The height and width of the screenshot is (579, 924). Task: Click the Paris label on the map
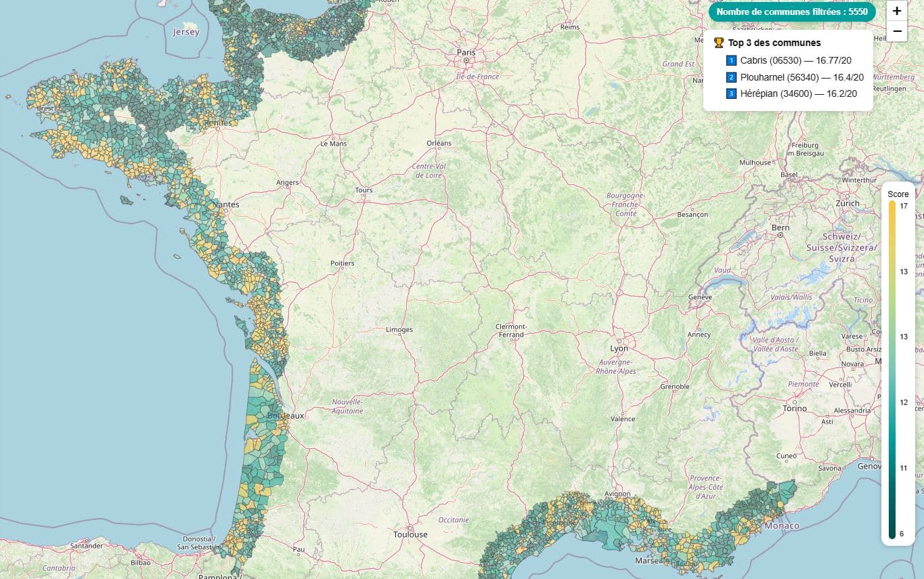[x=466, y=52]
